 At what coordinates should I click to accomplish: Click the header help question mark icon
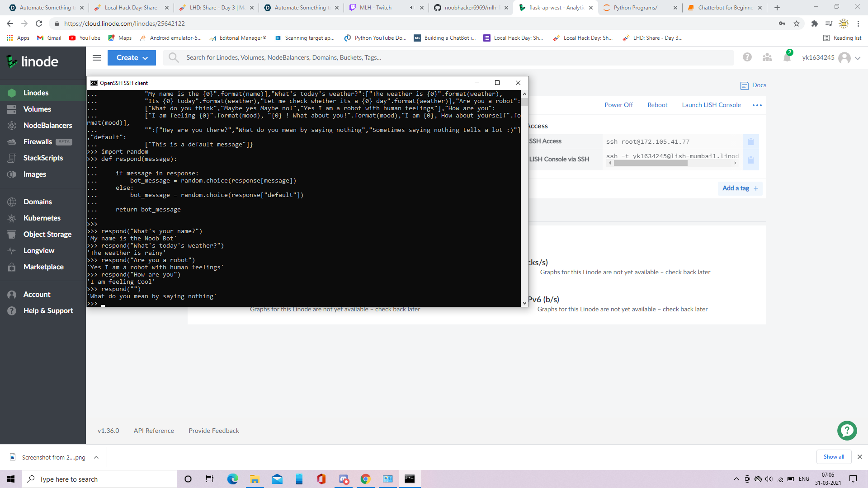pyautogui.click(x=747, y=57)
